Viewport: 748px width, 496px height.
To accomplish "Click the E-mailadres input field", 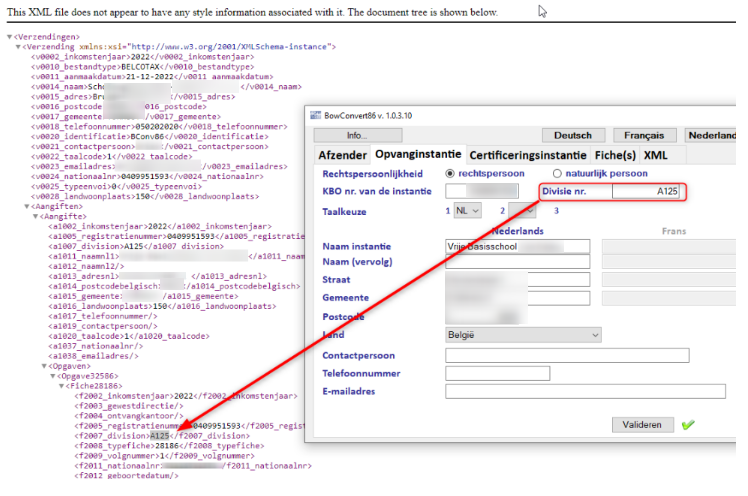I will pos(585,392).
